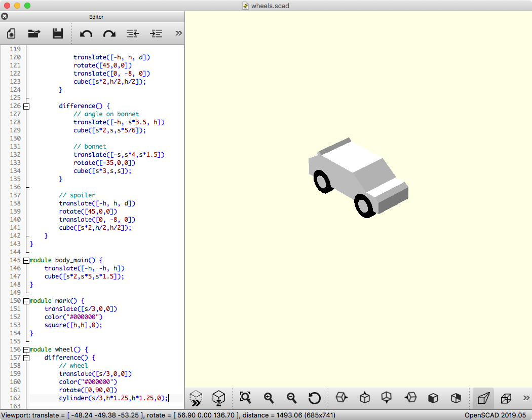Reset the 3D view rotation

pyautogui.click(x=314, y=398)
